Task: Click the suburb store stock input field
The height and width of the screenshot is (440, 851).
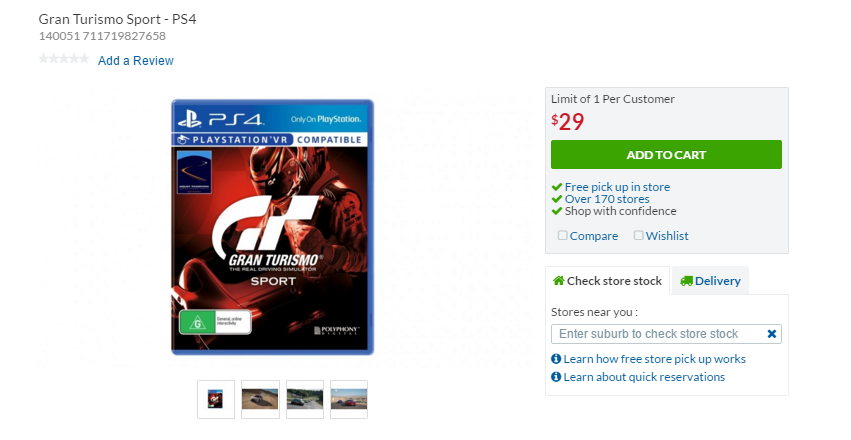Action: click(666, 334)
